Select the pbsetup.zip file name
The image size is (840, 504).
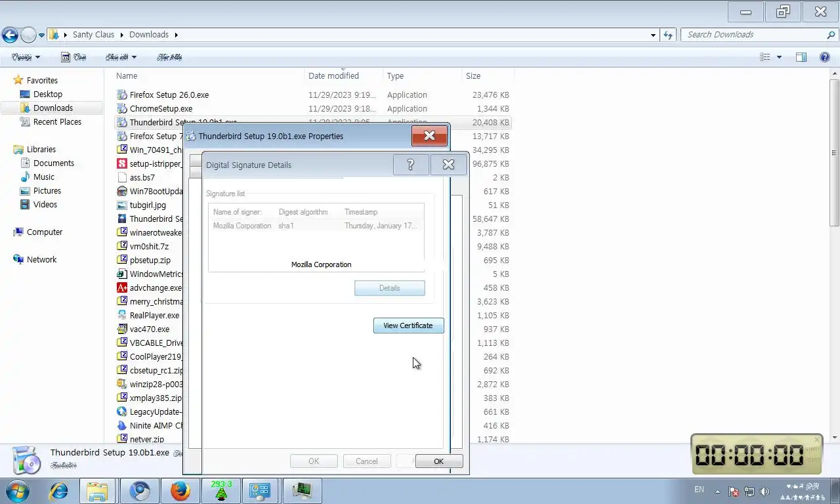(x=150, y=261)
